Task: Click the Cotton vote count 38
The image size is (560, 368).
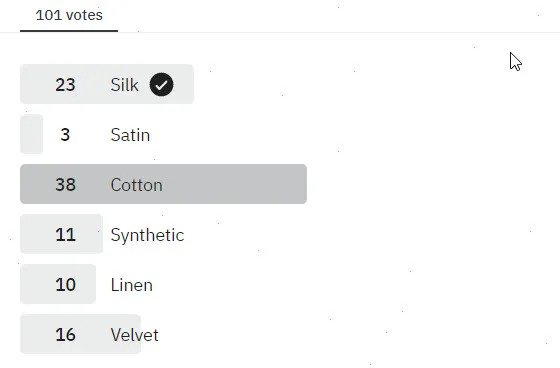Action: [x=65, y=185]
